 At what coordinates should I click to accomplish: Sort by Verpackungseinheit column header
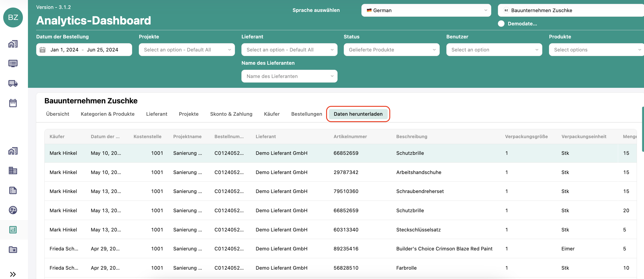[x=584, y=137]
